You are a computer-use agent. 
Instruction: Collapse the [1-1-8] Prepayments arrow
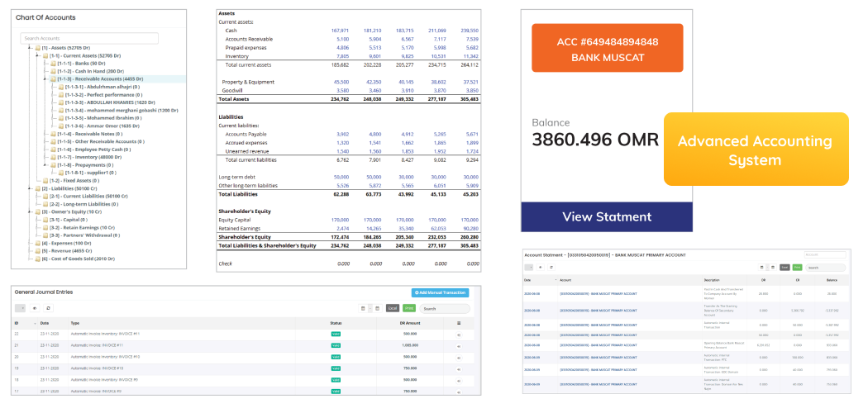click(x=46, y=164)
